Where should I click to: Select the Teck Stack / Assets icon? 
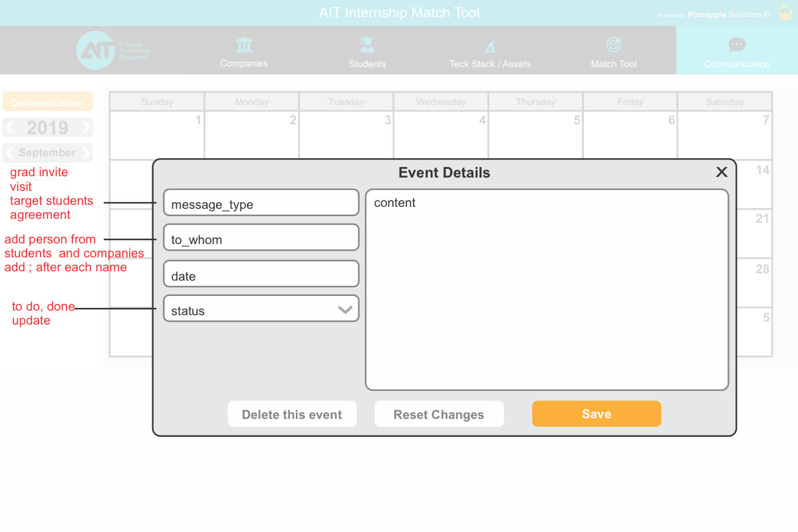[x=490, y=45]
